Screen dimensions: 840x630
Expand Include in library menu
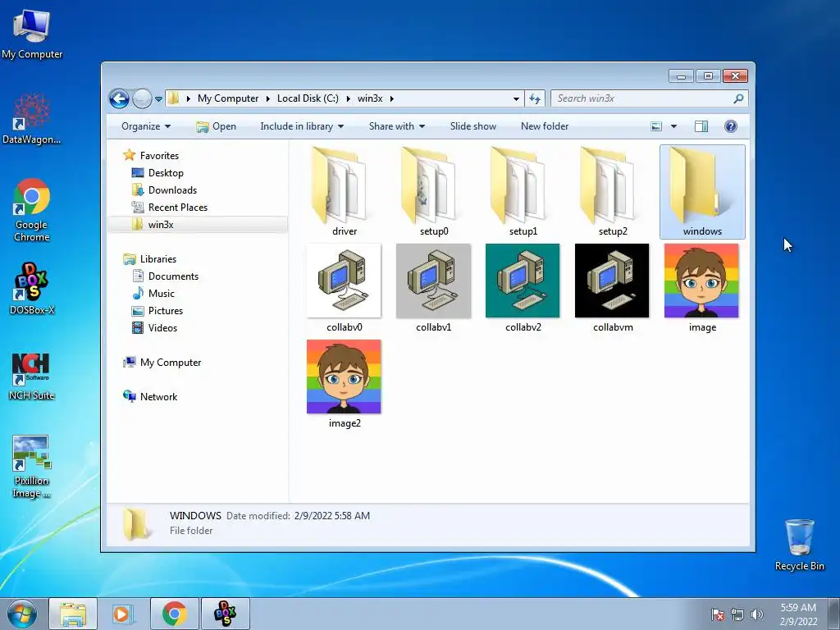coord(302,126)
